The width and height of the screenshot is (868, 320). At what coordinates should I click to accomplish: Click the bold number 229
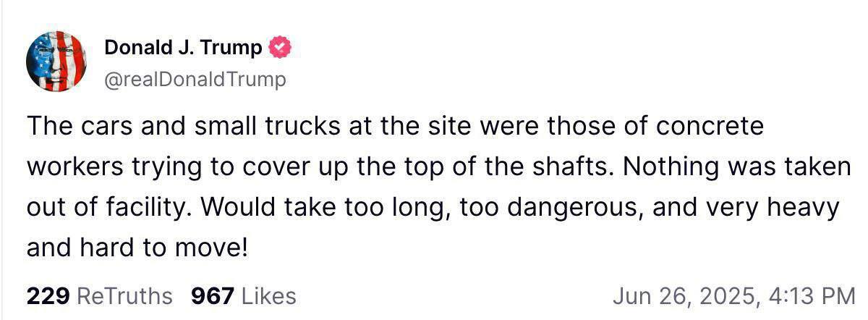[x=48, y=296]
